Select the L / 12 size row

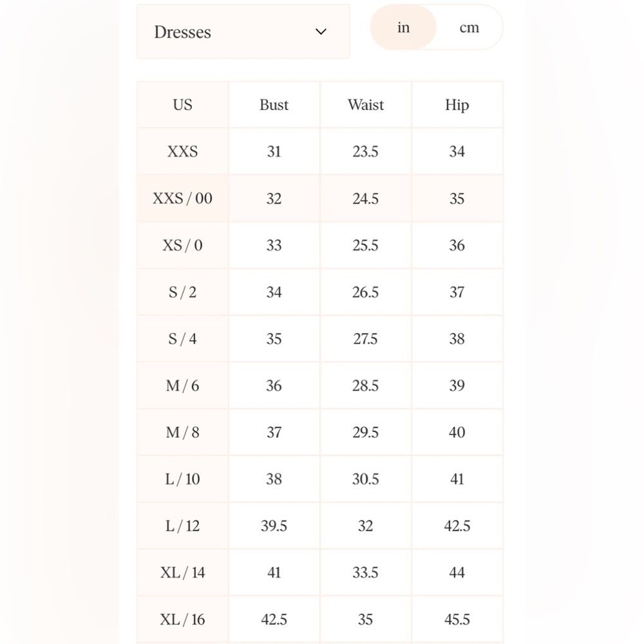click(x=320, y=526)
